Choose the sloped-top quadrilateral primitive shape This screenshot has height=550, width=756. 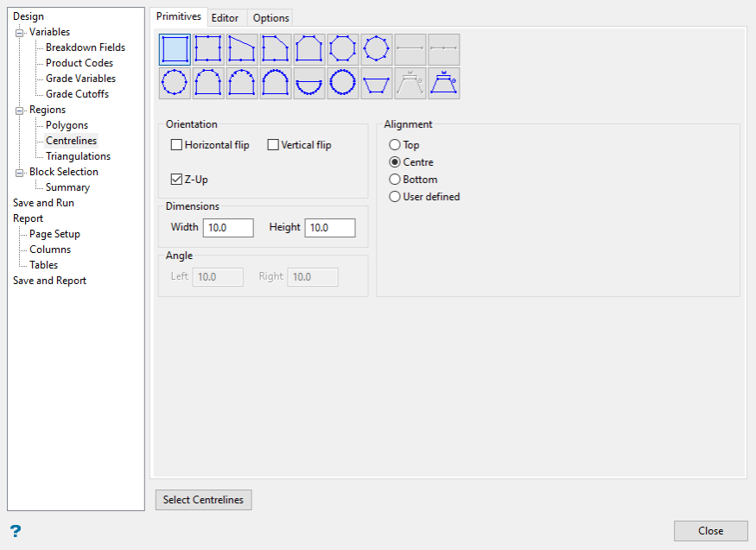pyautogui.click(x=242, y=49)
